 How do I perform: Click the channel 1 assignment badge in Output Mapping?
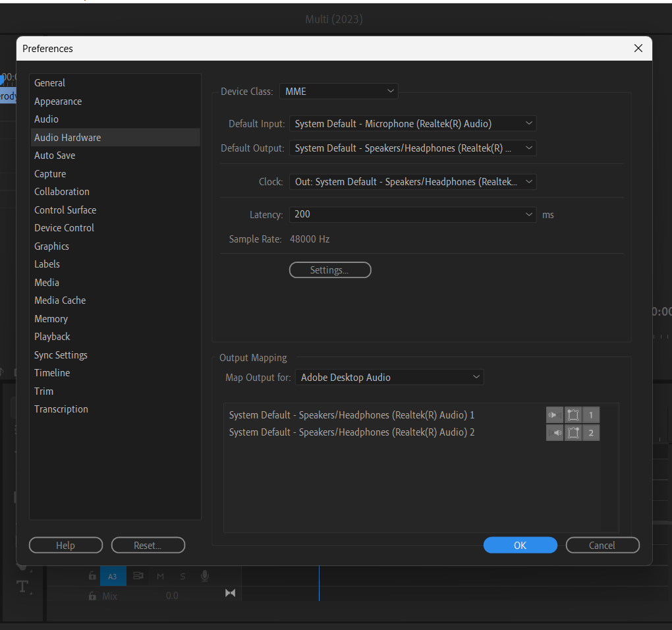click(x=591, y=415)
